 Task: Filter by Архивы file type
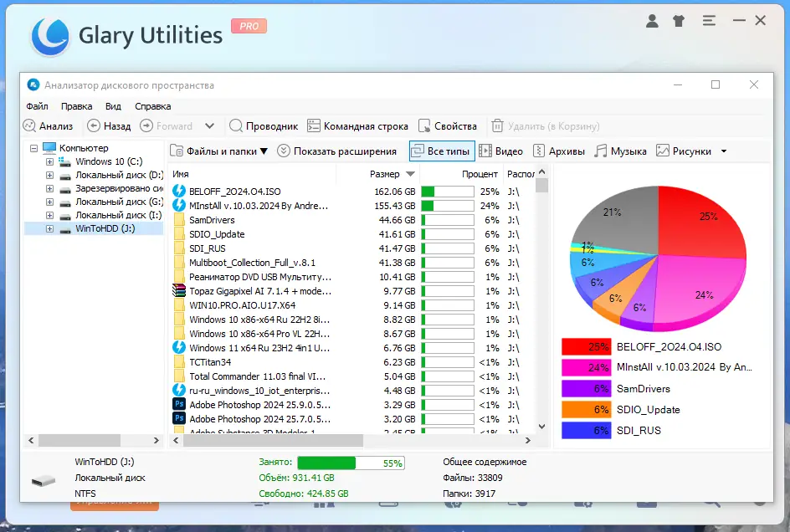point(559,151)
